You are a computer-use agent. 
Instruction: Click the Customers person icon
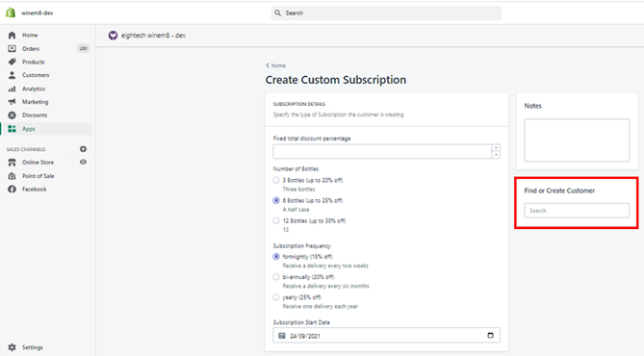tap(12, 75)
